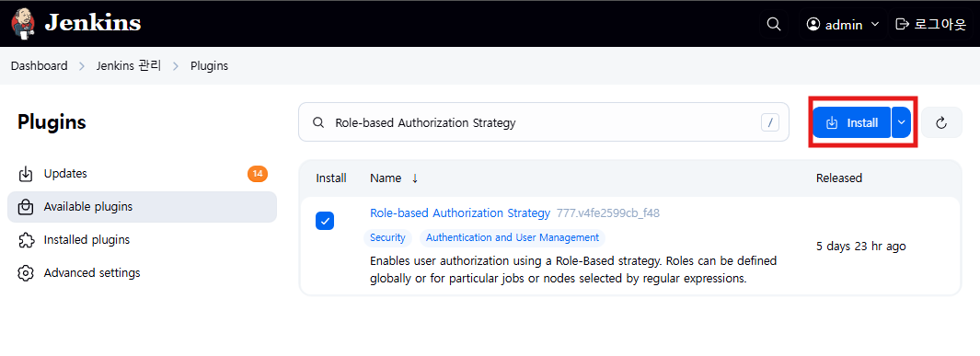Open Role-based Authorization Strategy plugin link

pyautogui.click(x=460, y=213)
